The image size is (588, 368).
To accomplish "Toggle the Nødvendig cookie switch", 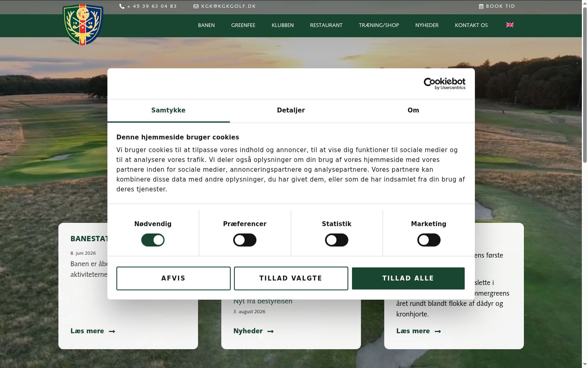I will pos(153,240).
